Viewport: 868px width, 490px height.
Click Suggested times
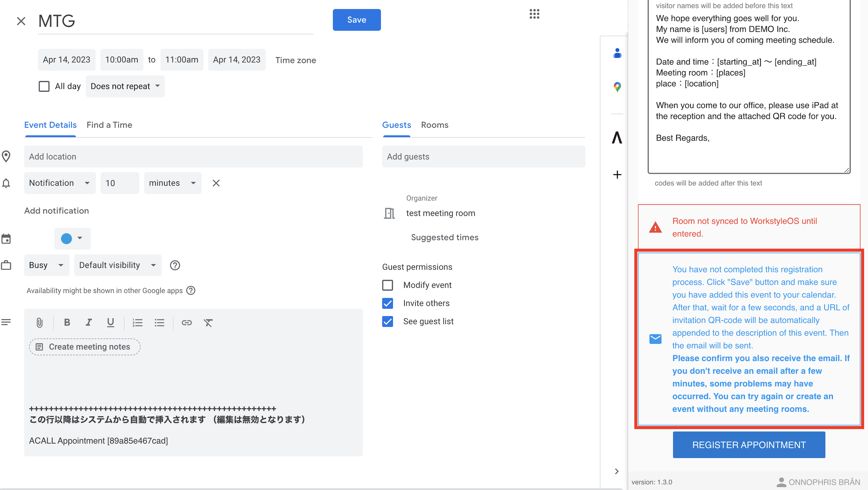tap(444, 237)
